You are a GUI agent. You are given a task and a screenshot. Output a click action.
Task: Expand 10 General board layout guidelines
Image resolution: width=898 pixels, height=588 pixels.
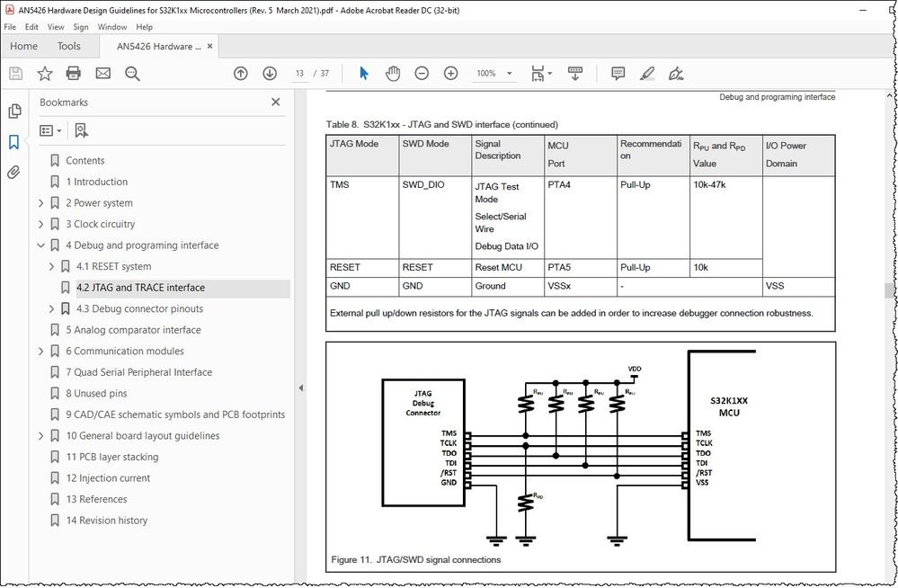(x=40, y=436)
